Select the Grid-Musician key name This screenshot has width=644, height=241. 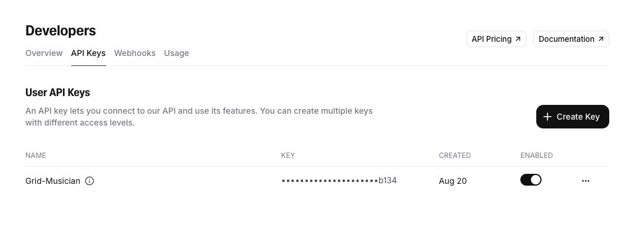pyautogui.click(x=52, y=181)
